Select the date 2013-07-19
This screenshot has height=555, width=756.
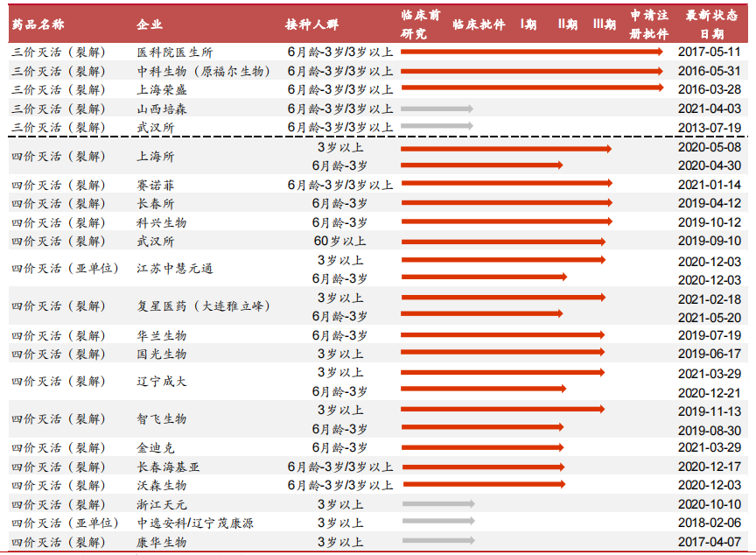(710, 128)
